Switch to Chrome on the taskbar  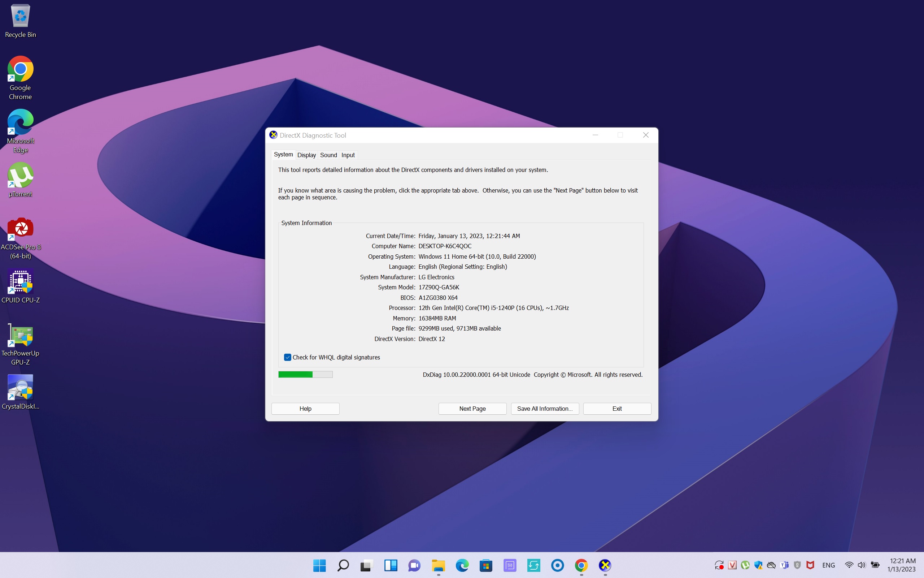[x=581, y=565]
